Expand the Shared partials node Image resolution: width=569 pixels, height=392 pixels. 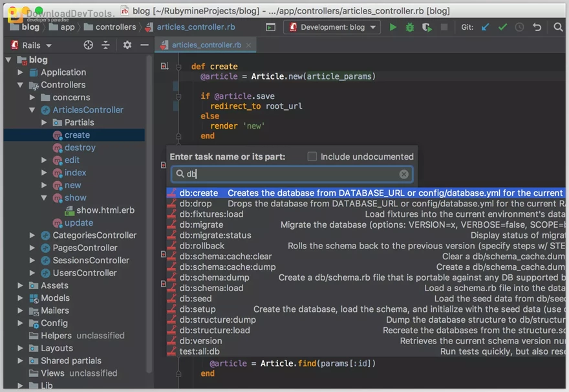coord(20,361)
